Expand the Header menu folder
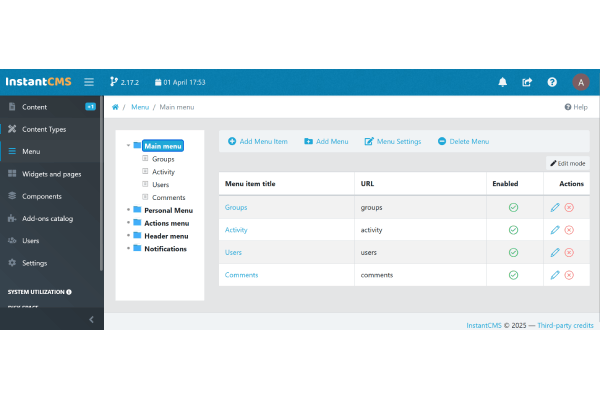Screen dimensions: 600x400 point(129,236)
